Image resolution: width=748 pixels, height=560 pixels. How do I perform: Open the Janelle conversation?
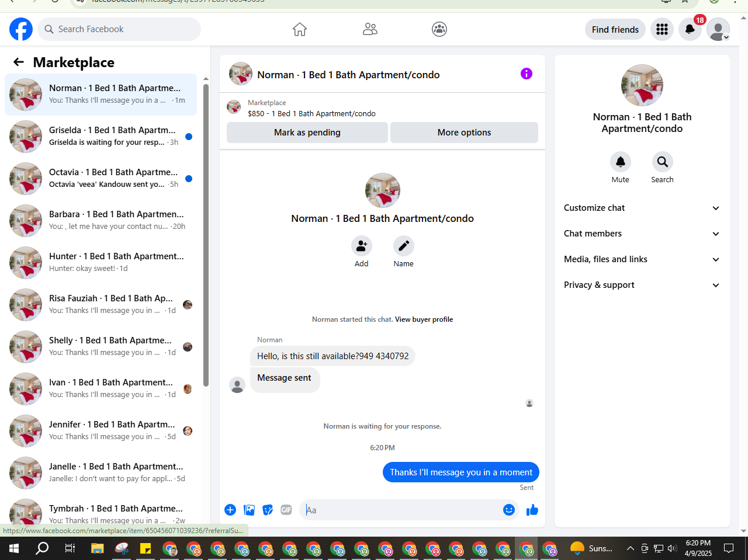[x=101, y=473]
